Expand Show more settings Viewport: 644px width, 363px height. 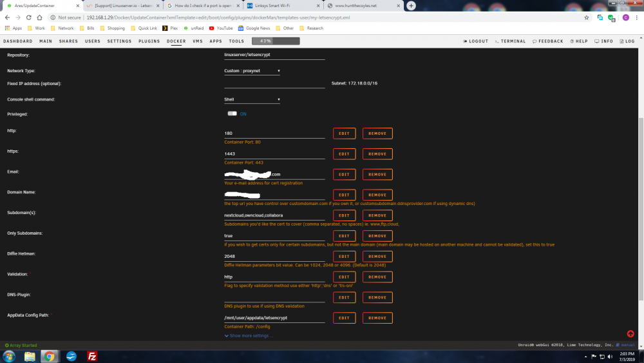click(x=249, y=336)
